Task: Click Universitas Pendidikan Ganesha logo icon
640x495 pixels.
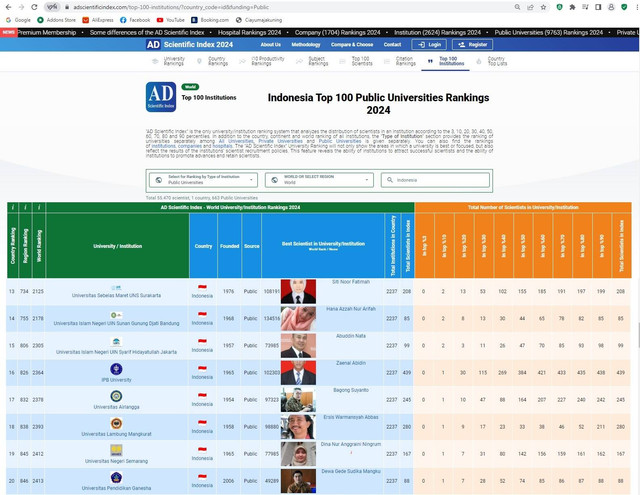Action: pos(116,477)
